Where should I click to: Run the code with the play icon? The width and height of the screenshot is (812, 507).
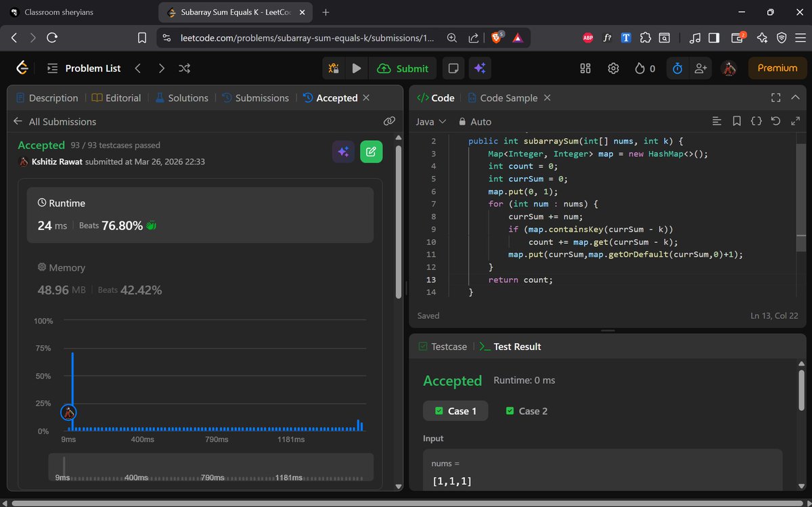click(356, 68)
